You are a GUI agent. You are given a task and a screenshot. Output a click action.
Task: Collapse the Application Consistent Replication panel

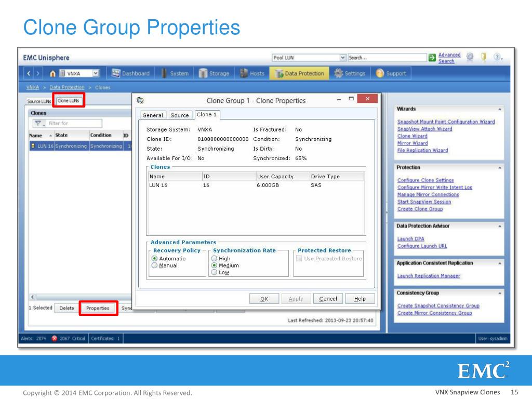coord(500,263)
